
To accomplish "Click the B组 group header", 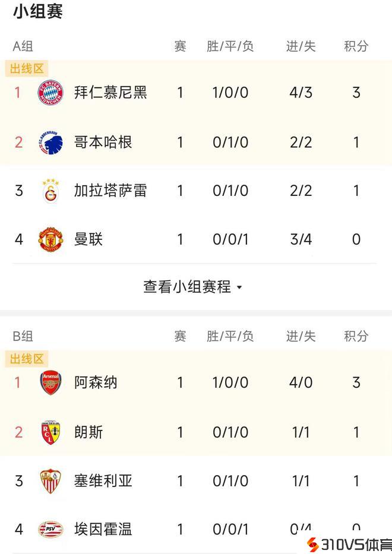I will tap(23, 336).
